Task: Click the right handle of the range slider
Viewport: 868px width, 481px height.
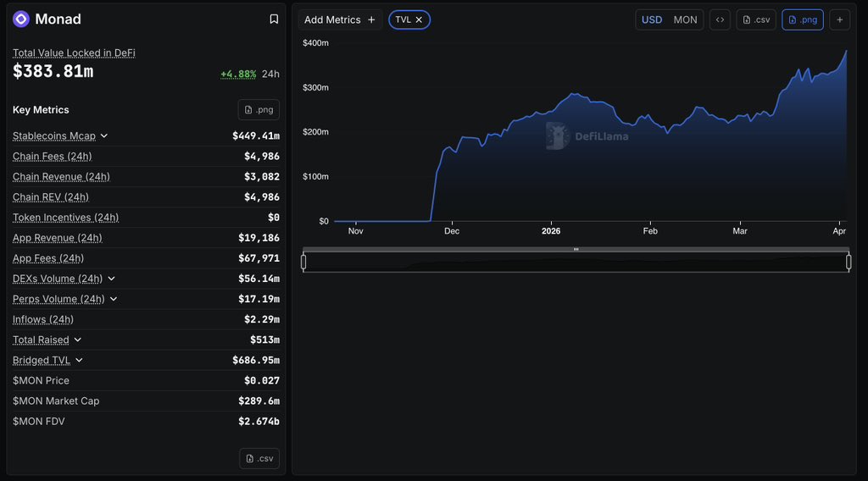Action: point(849,262)
